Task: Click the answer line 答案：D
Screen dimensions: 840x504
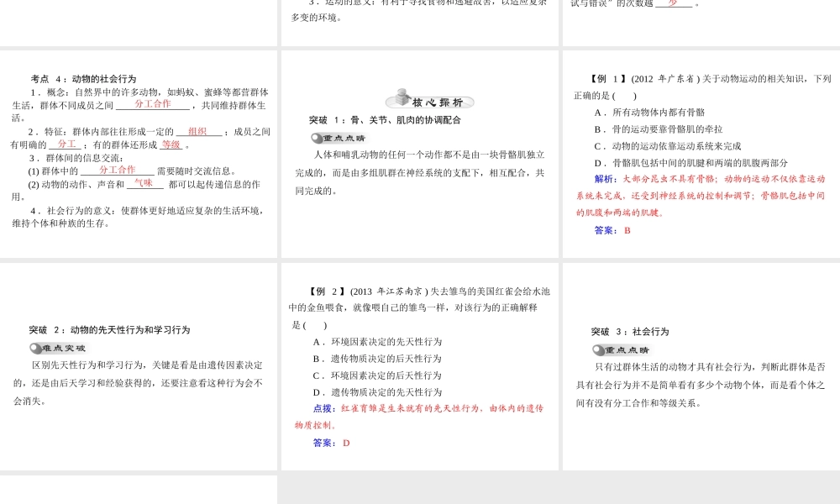Action: (x=331, y=443)
